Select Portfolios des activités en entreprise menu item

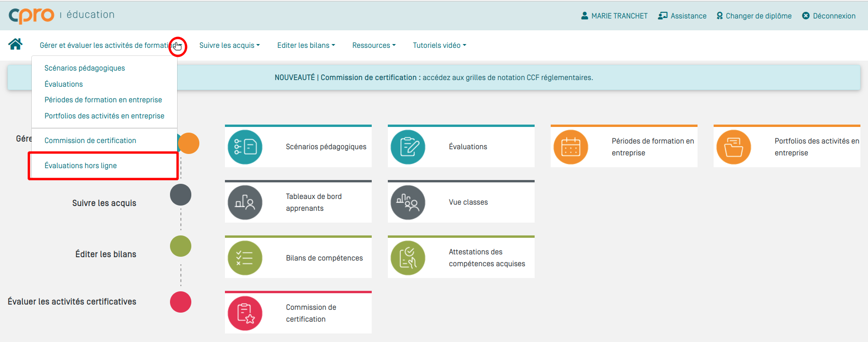click(104, 116)
